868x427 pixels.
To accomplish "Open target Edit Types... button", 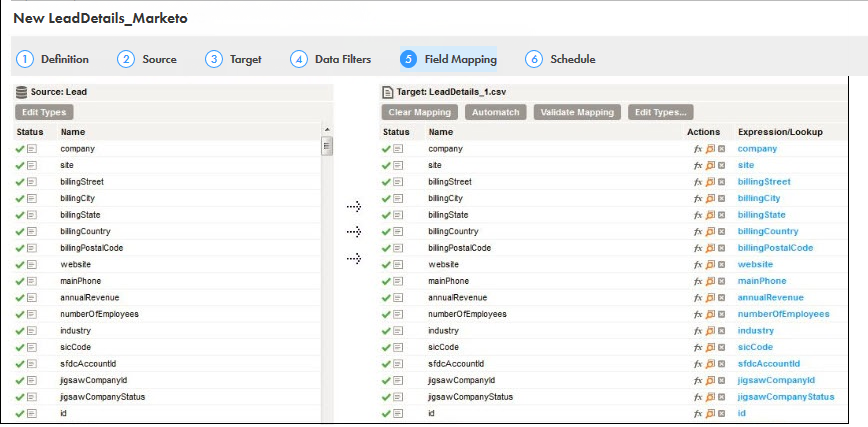I will (x=661, y=112).
